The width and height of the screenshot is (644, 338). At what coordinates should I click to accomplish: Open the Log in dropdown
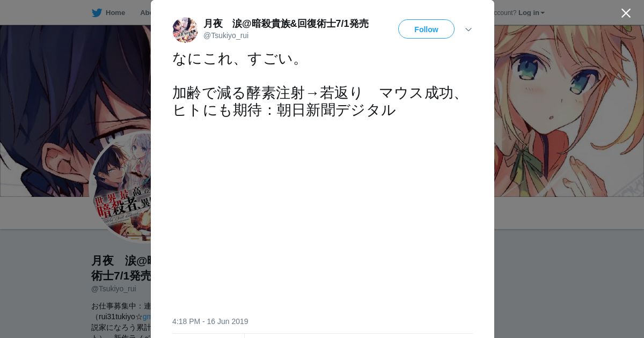tap(531, 13)
